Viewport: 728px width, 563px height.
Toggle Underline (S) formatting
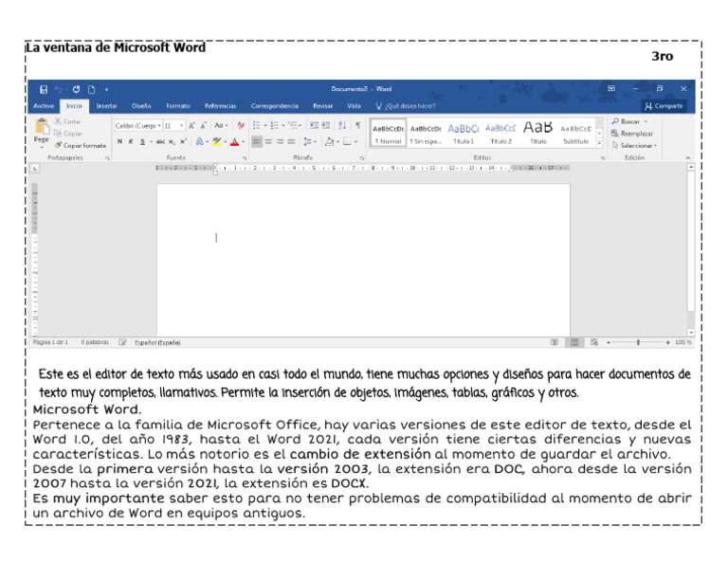[x=143, y=141]
